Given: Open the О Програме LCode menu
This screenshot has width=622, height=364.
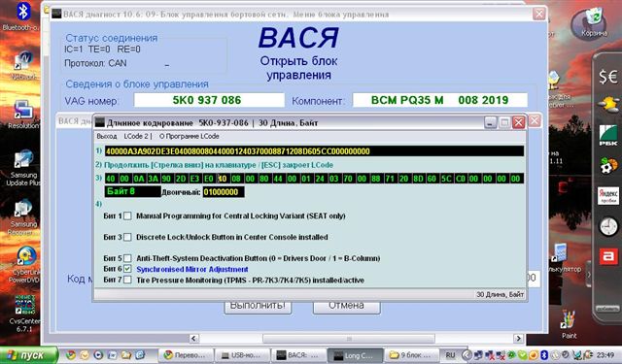Looking at the screenshot, I should [190, 136].
